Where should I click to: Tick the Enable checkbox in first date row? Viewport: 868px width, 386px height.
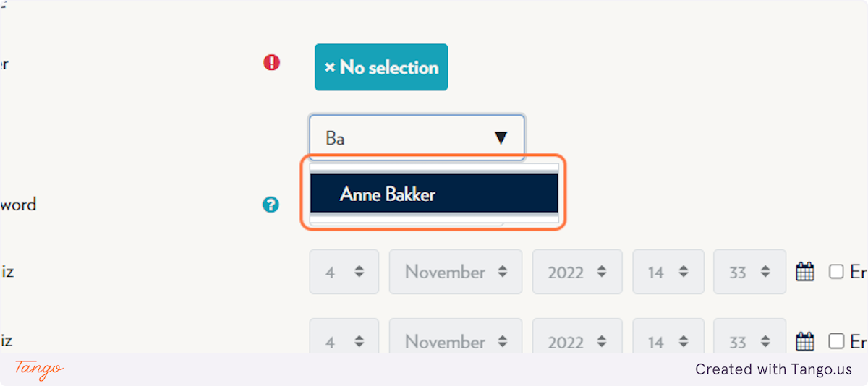click(x=836, y=272)
